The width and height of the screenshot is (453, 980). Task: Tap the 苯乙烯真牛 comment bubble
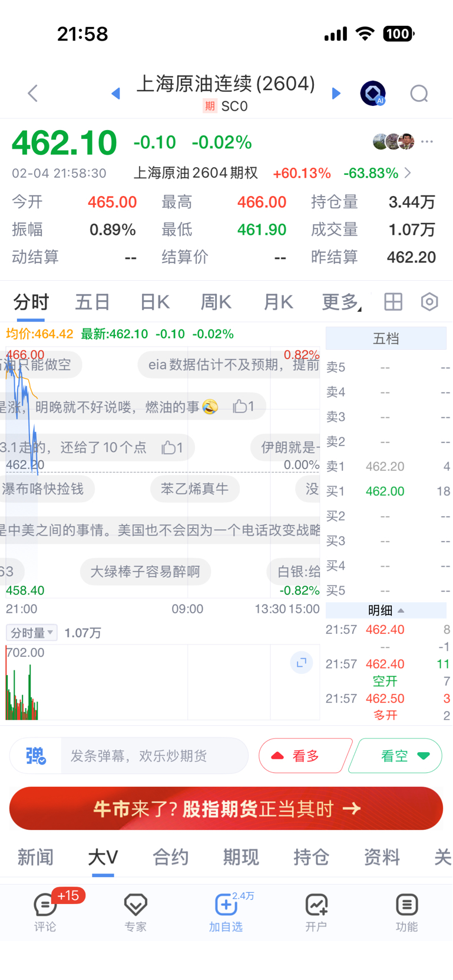click(x=194, y=489)
